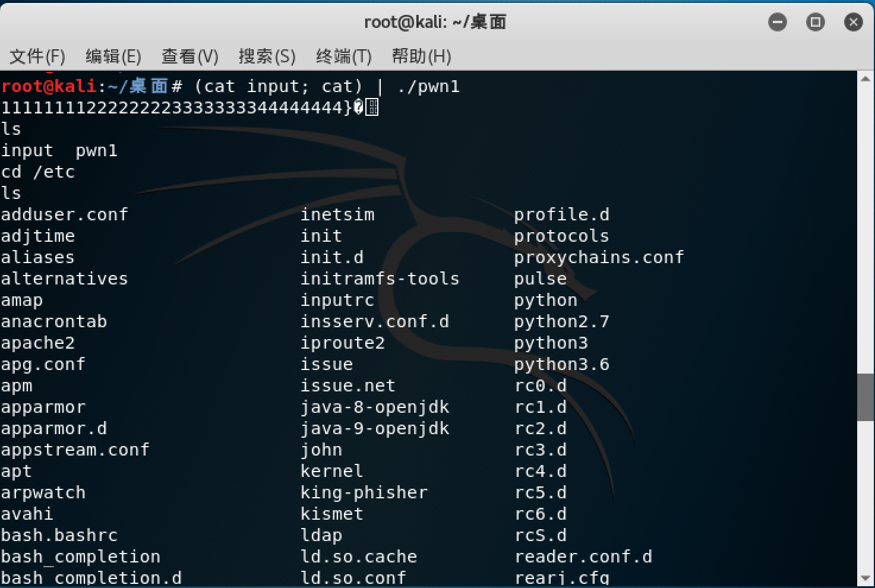The image size is (875, 588).
Task: Open the 帮助(H) menu
Action: (x=421, y=56)
